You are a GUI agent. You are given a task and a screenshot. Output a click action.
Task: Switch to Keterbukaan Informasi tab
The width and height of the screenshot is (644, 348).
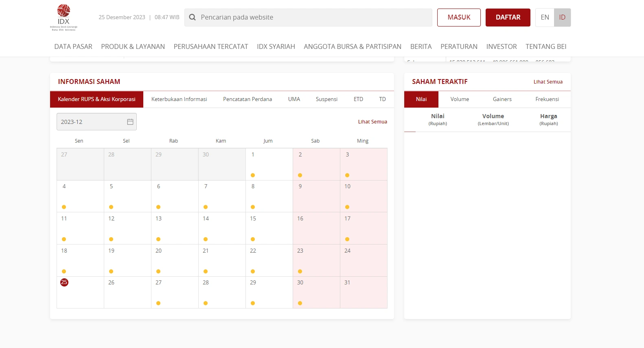pos(179,99)
